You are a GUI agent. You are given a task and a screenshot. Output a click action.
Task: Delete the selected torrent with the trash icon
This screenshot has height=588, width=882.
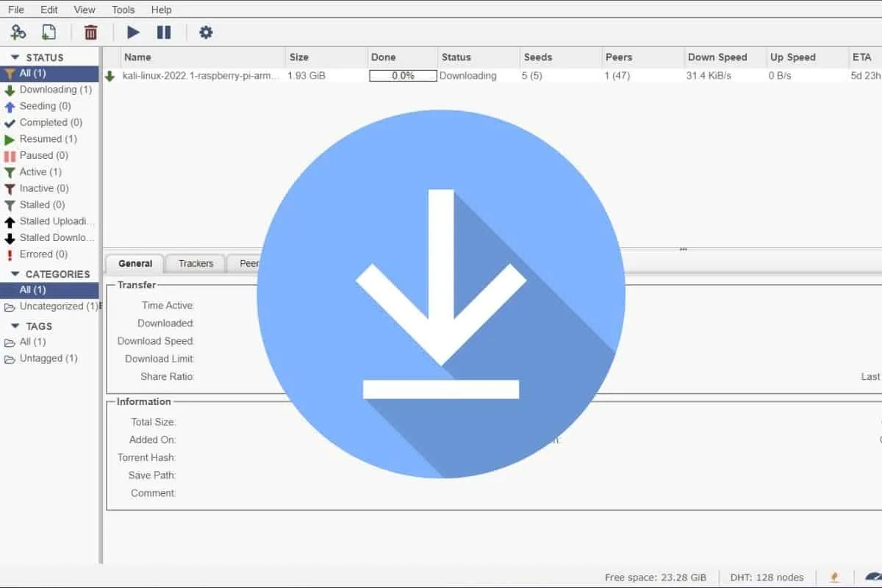[x=90, y=32]
